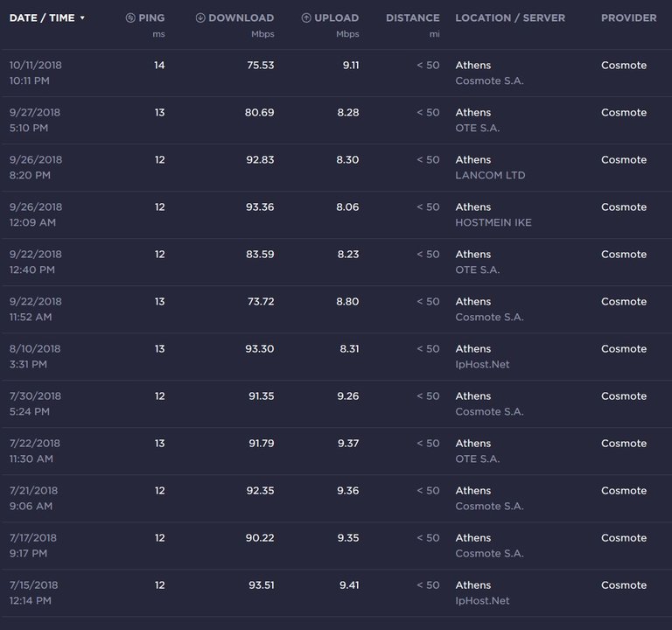This screenshot has height=630, width=672.
Task: Click download value 92.35
Action: coord(260,490)
